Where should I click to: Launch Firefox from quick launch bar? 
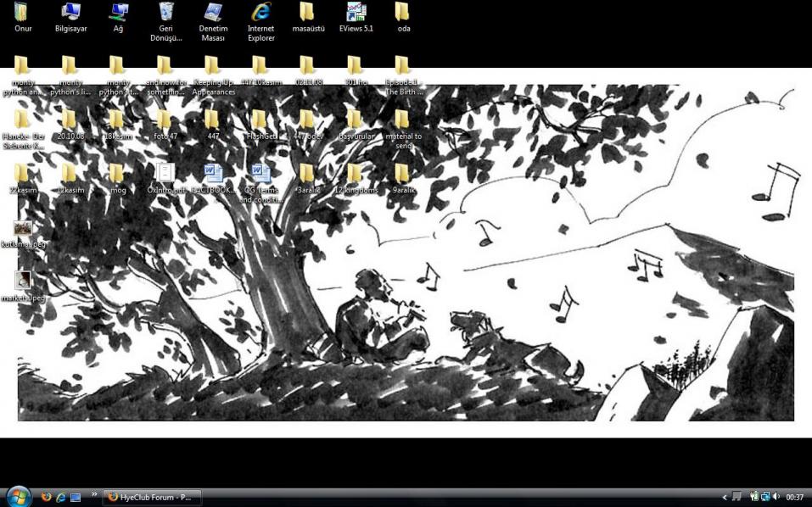tap(46, 498)
